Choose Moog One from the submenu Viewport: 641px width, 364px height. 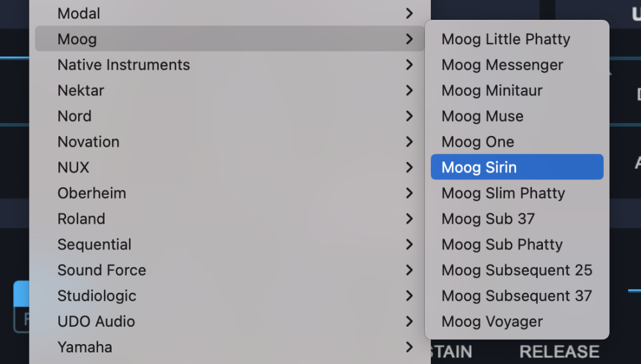[x=478, y=142]
